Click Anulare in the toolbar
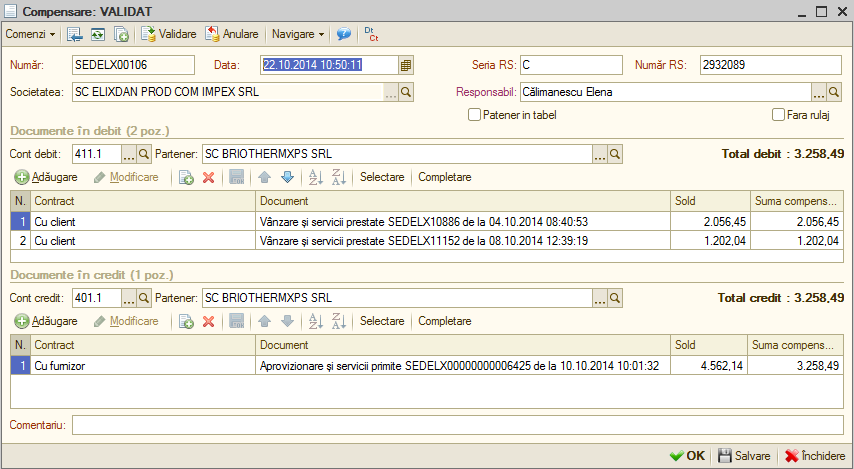 (x=232, y=34)
